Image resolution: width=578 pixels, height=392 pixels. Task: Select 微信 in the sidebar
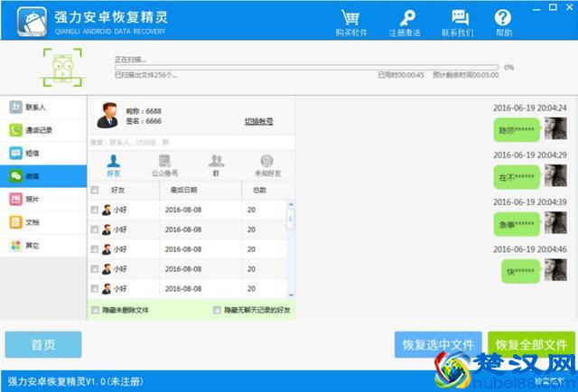click(x=43, y=176)
